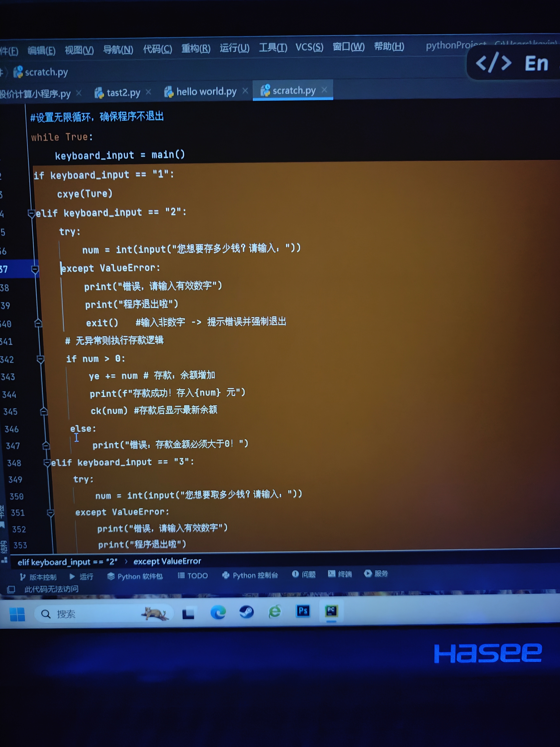Click the except ValueError breadcrumb
Image resolution: width=560 pixels, height=747 pixels.
point(167,561)
